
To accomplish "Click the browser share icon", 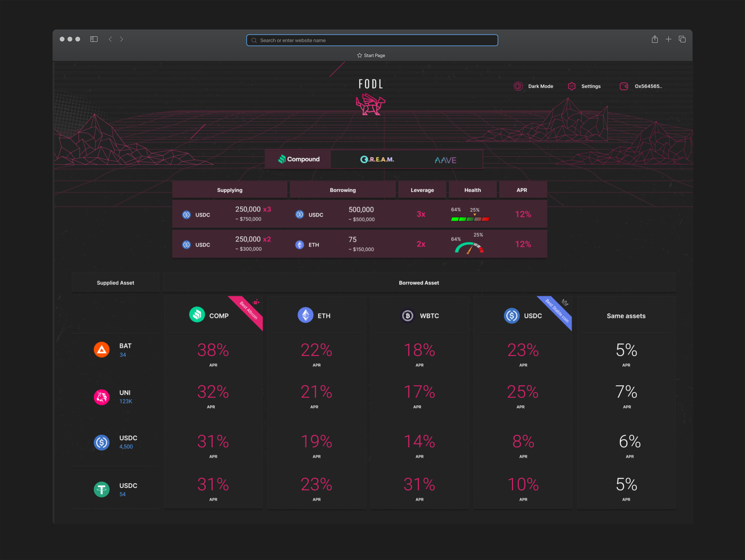I will click(x=654, y=39).
